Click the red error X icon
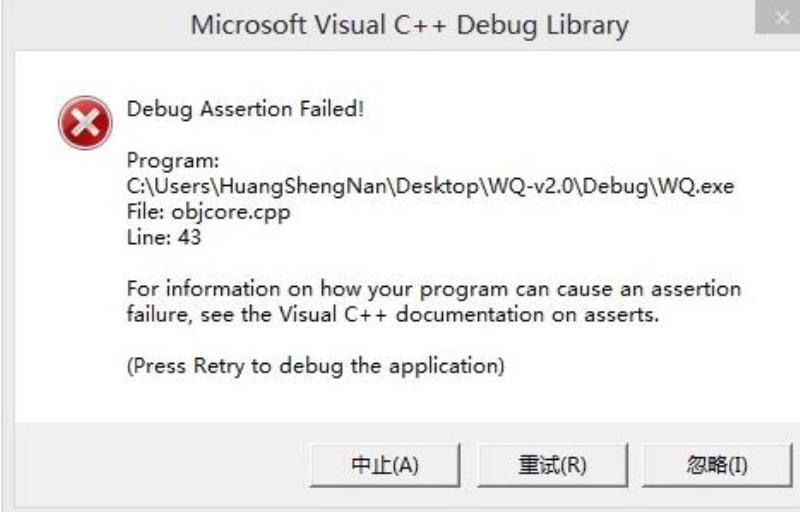The width and height of the screenshot is (800, 512). 85,123
